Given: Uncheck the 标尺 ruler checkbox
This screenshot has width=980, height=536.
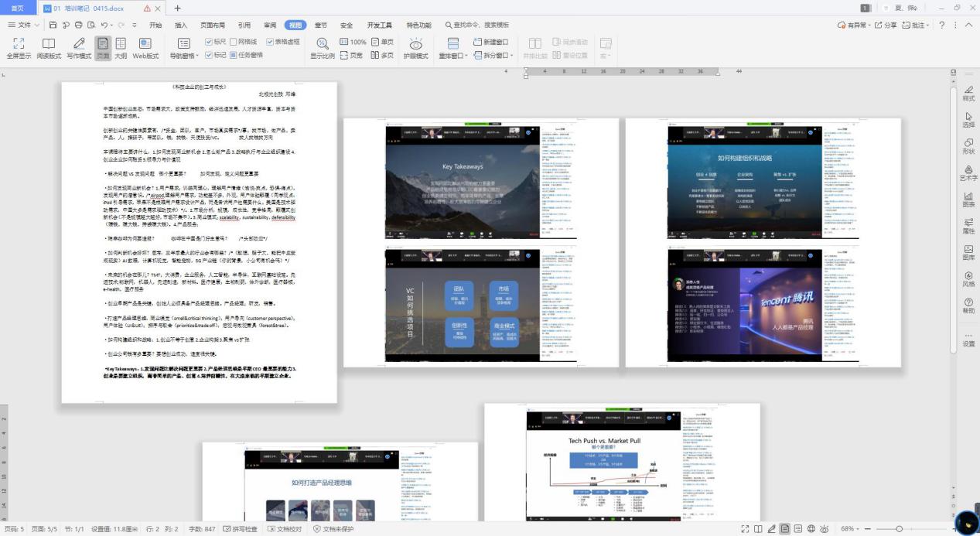Looking at the screenshot, I should tap(209, 42).
